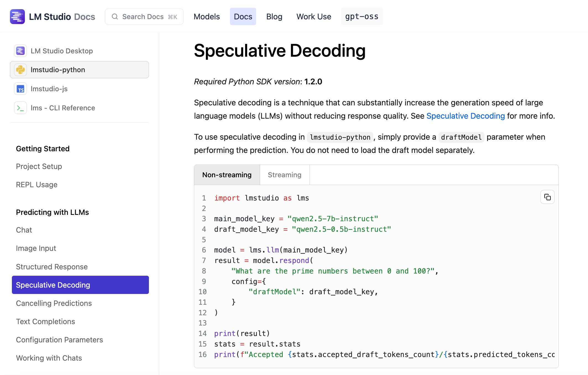The height and width of the screenshot is (375, 588).
Task: Select Cancelling Predictions in the sidebar
Action: 54,303
